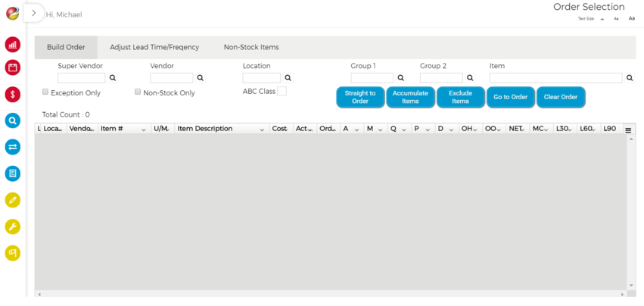Open the blue transfer arrows sidebar icon
This screenshot has width=644, height=306.
(x=13, y=147)
